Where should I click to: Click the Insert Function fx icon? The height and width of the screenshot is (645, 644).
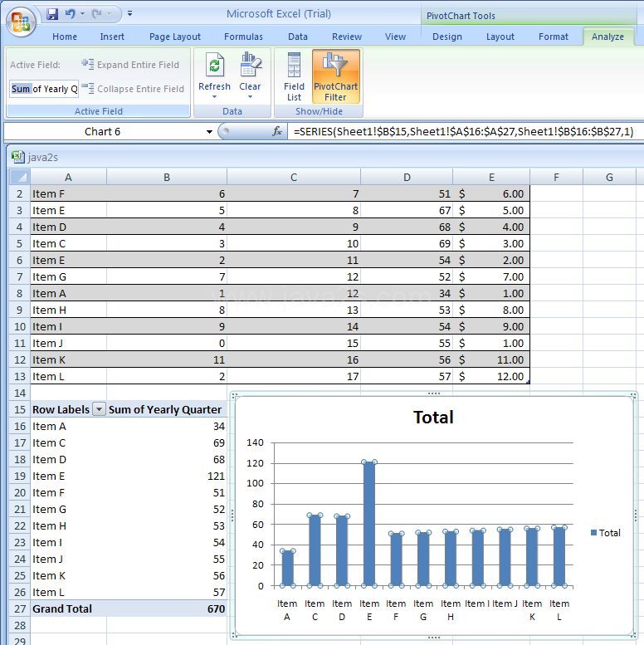(x=277, y=131)
